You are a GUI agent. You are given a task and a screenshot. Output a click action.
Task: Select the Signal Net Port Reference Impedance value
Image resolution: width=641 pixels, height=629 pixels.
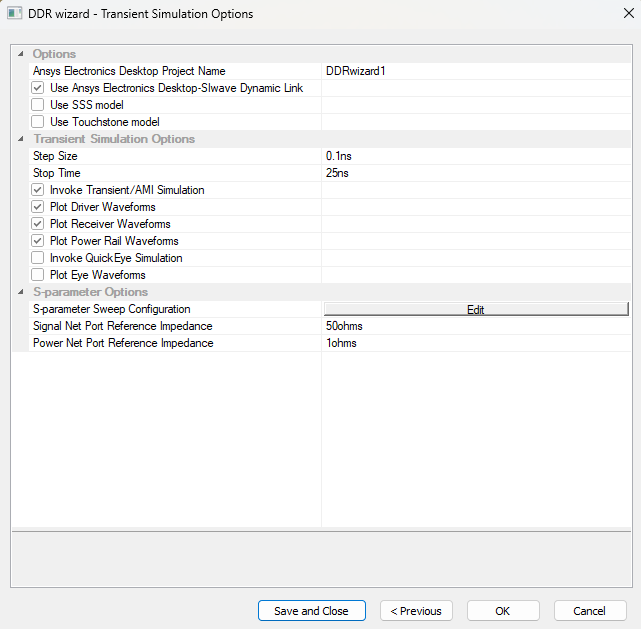(x=476, y=326)
